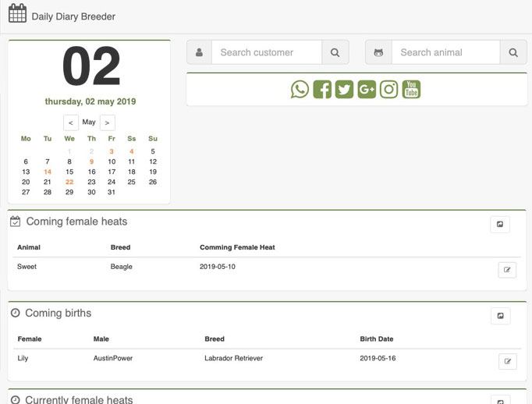The width and height of the screenshot is (532, 404).
Task: Go to next month in calendar
Action: pos(107,122)
